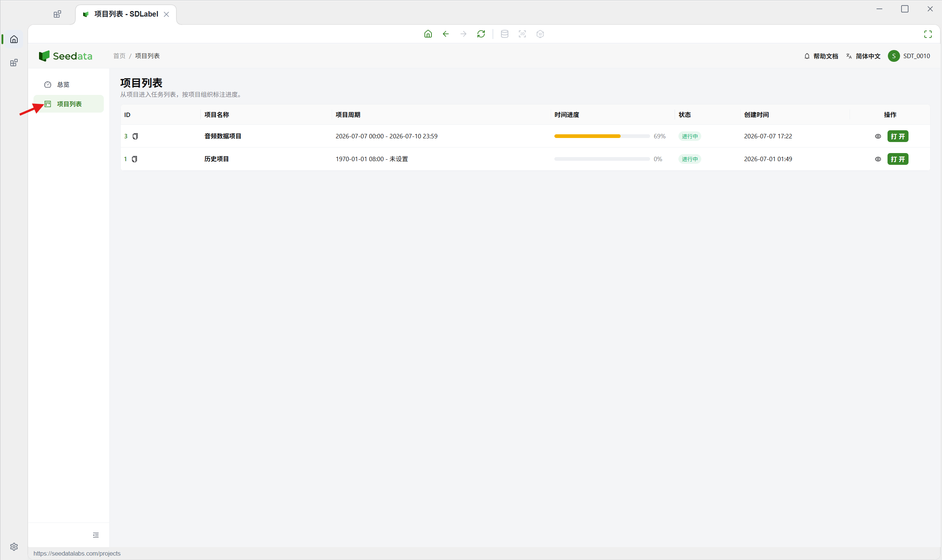Image resolution: width=942 pixels, height=560 pixels.
Task: Click 打开 button for 历史项目
Action: pos(898,159)
